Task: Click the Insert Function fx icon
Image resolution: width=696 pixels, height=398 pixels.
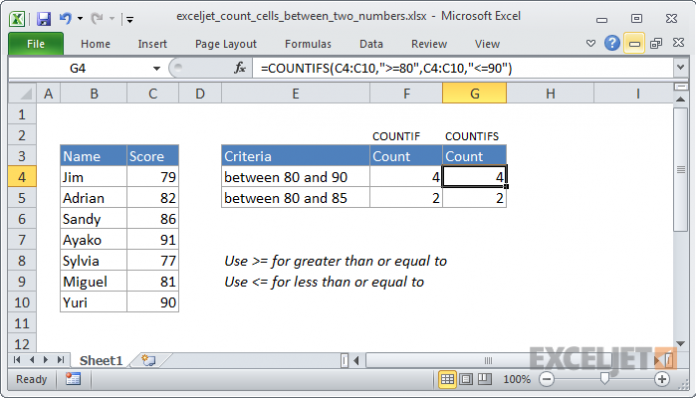Action: [240, 68]
